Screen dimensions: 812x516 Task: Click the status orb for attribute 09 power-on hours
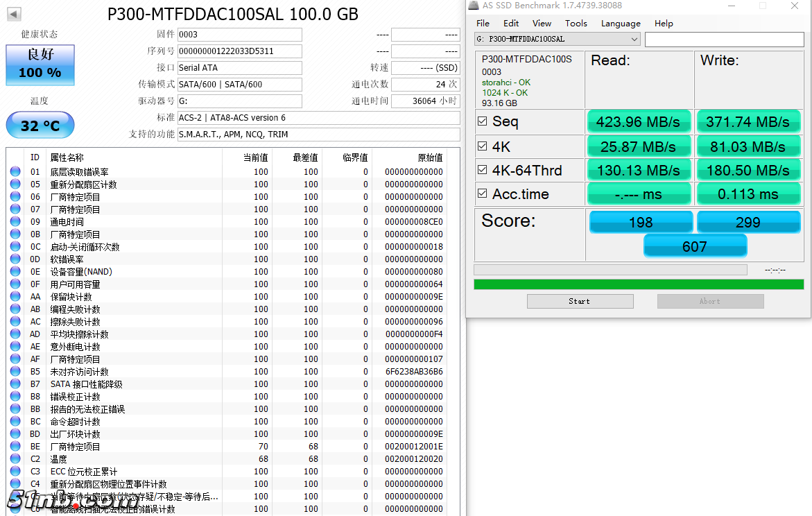[x=15, y=222]
